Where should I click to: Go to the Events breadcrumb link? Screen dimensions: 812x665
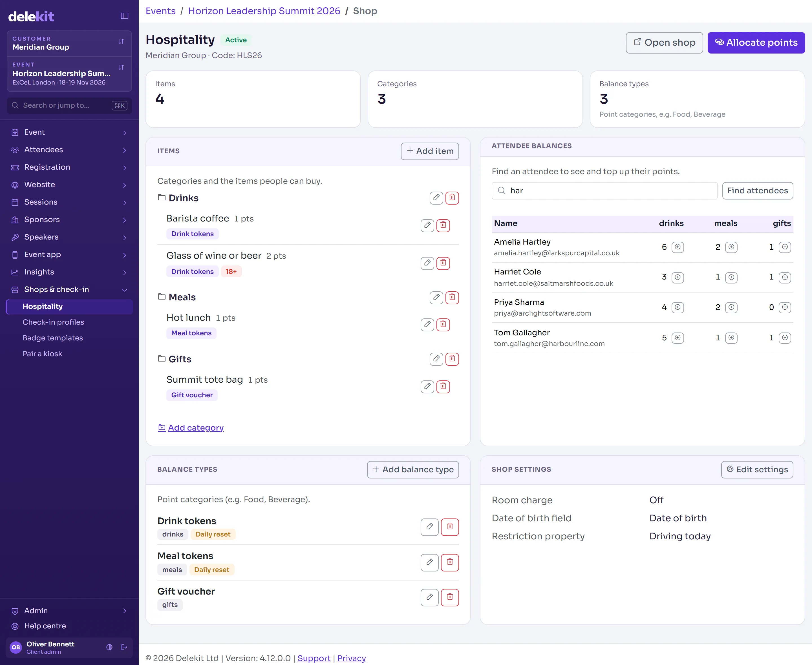[x=160, y=11]
